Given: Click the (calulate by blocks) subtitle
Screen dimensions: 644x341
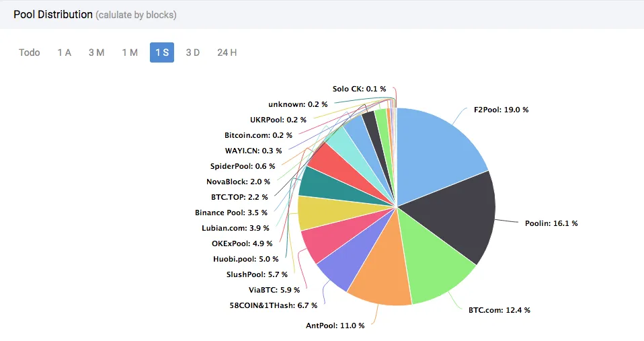Looking at the screenshot, I should coord(136,15).
